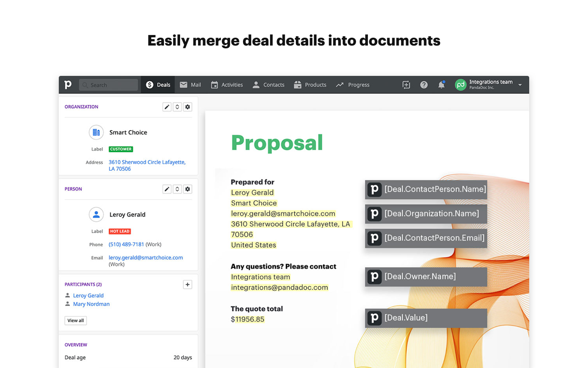Click the Deal age 20 days value
Viewport: 588px width, 368px height.
coord(183,357)
